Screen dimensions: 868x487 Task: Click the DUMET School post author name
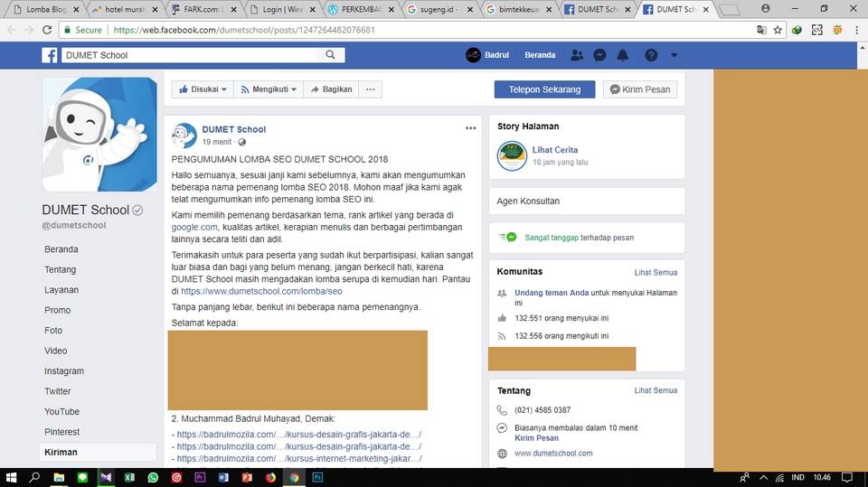(x=233, y=129)
